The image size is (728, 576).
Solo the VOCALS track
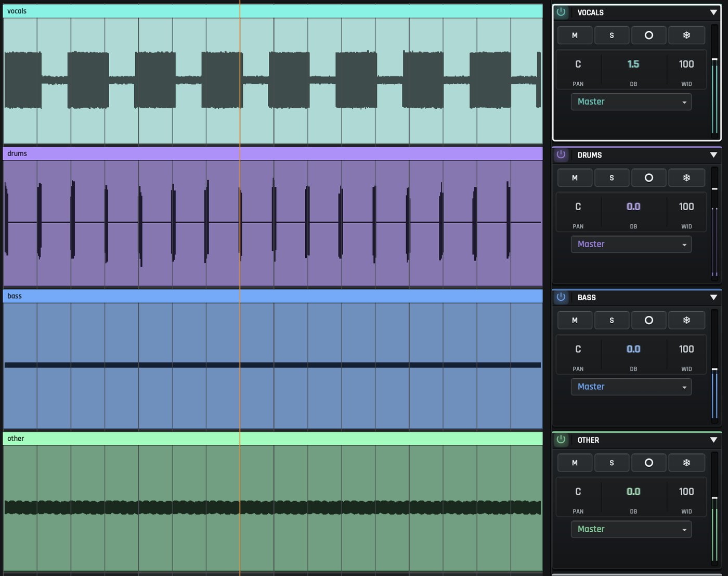pyautogui.click(x=612, y=35)
